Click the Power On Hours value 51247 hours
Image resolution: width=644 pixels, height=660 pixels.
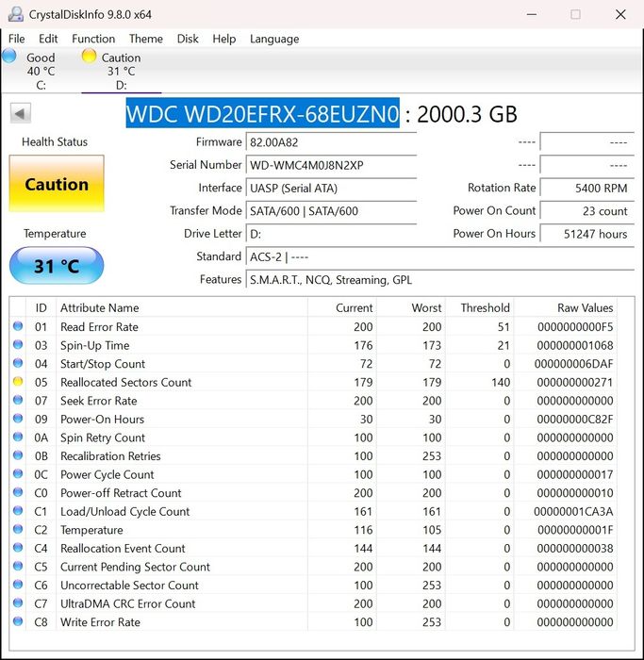coord(587,234)
